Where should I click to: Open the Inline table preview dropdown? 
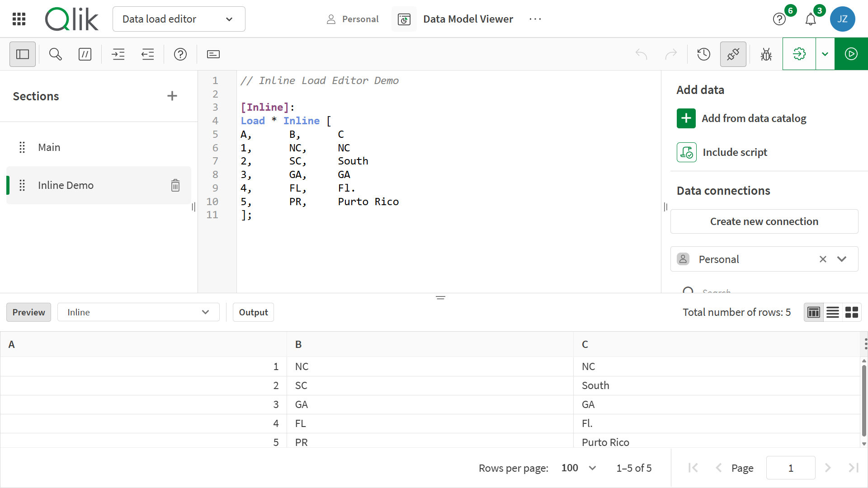(x=138, y=312)
